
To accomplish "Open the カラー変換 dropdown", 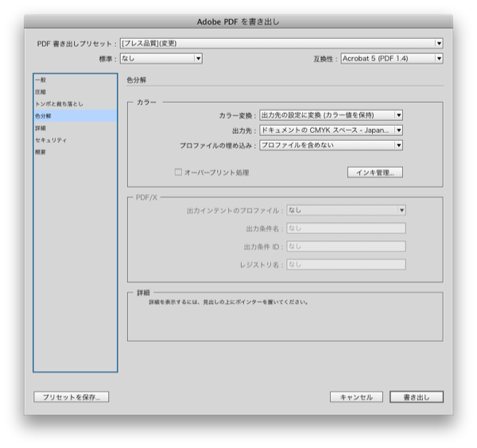I will [331, 115].
